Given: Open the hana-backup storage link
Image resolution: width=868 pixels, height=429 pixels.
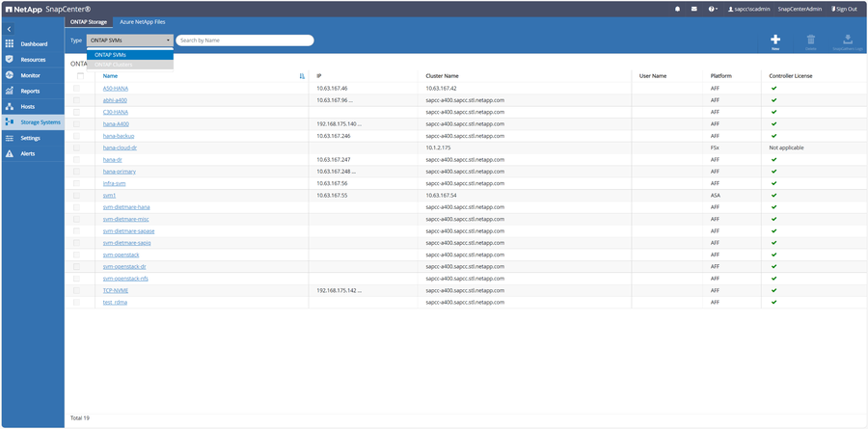Looking at the screenshot, I should click(x=119, y=136).
